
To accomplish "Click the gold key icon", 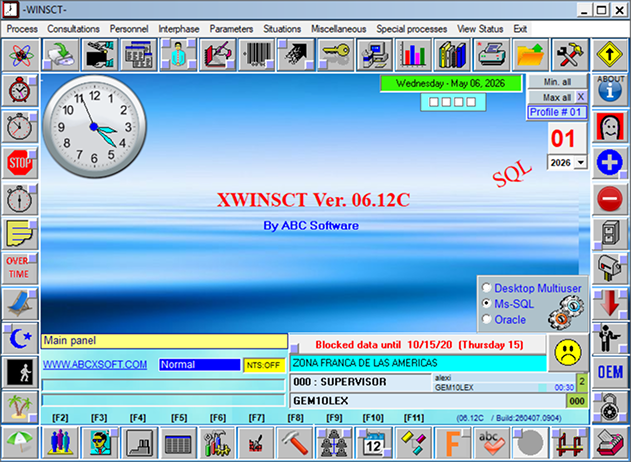I will (336, 55).
